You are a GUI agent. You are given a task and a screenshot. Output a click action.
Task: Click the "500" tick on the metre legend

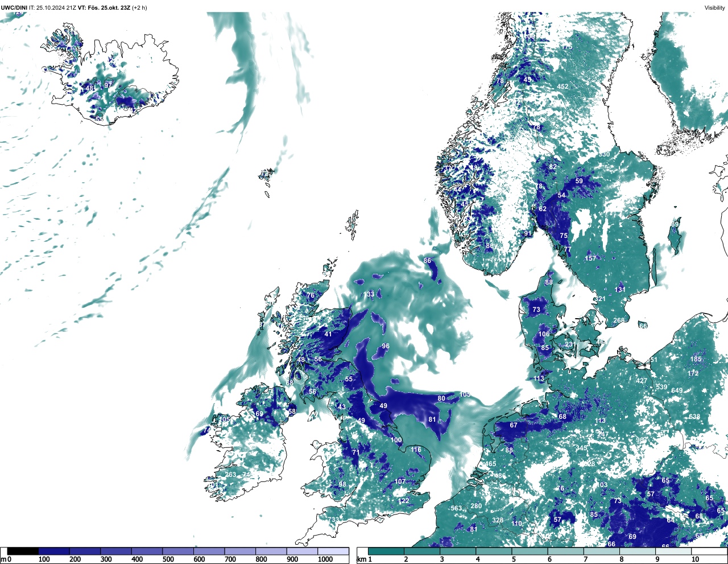168,559
